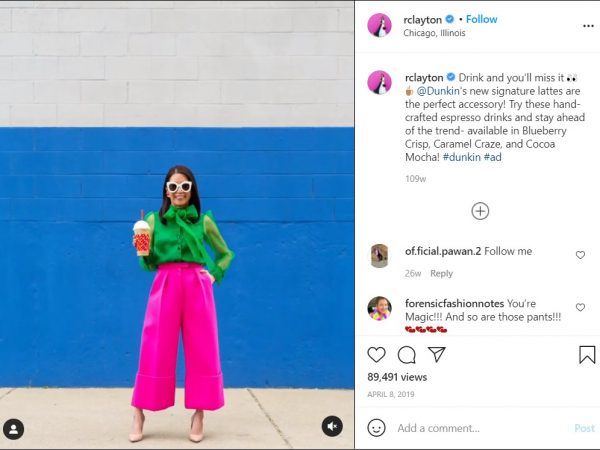View forensicfashionnotes profile avatar
Viewport: 600px width, 450px height.
tap(379, 308)
